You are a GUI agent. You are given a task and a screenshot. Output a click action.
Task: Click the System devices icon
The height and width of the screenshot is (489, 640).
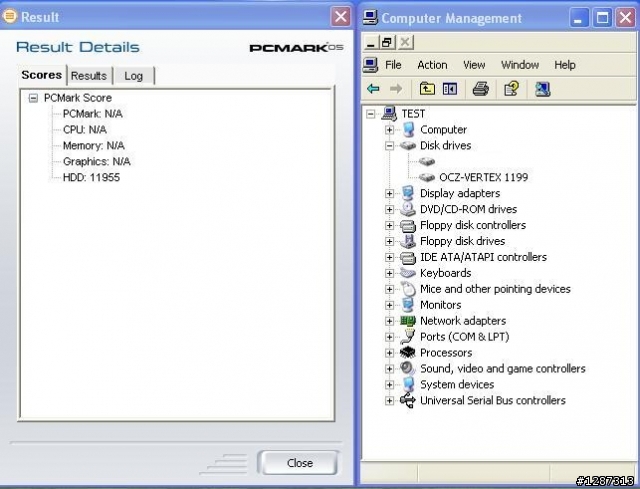point(408,385)
